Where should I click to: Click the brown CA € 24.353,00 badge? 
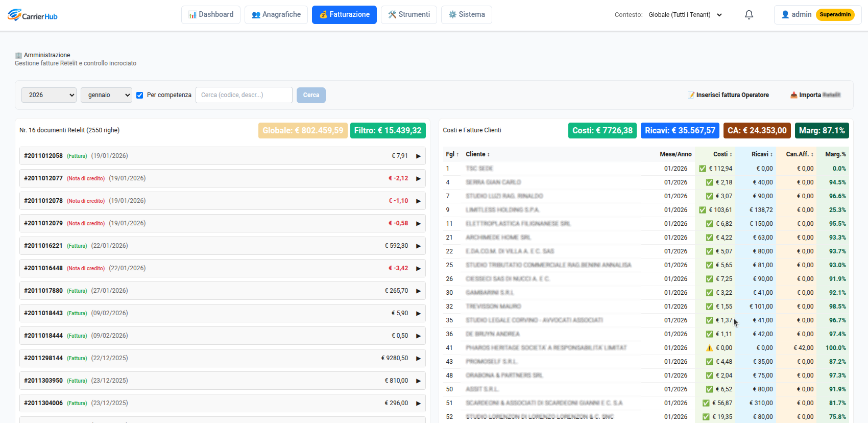[x=757, y=131]
